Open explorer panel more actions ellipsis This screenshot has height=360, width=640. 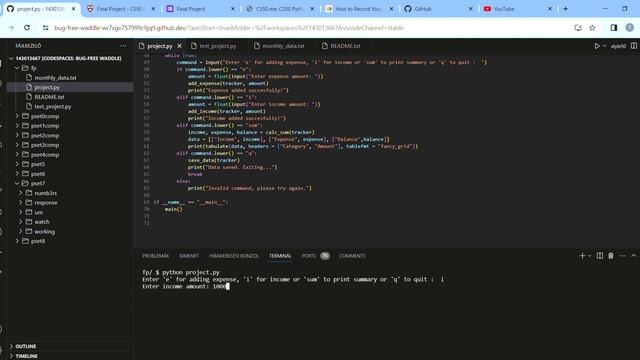click(123, 46)
